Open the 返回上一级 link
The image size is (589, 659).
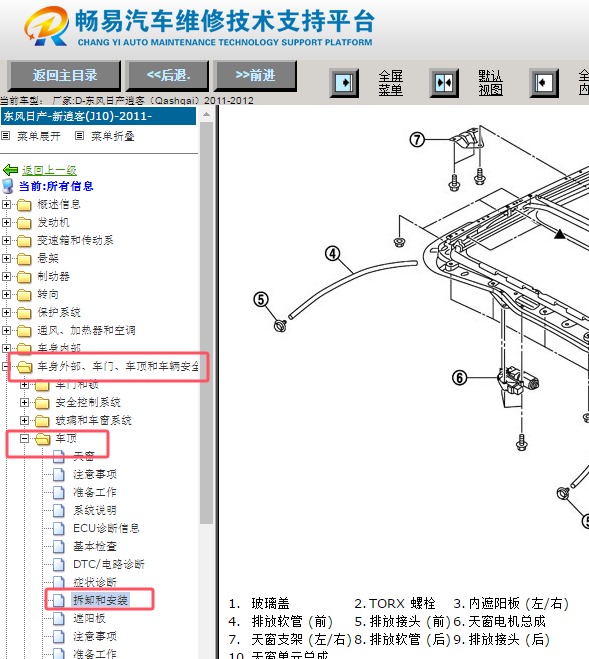(49, 170)
